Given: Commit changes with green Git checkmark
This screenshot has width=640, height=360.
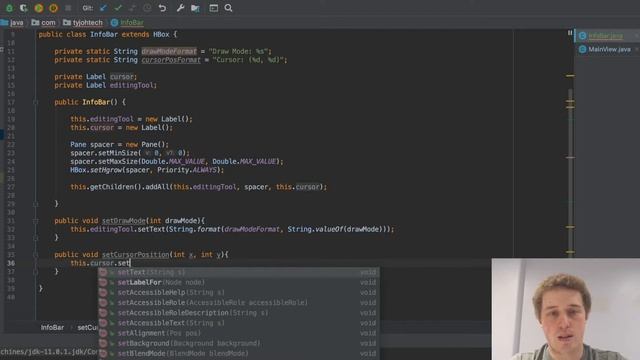Looking at the screenshot, I should tap(118, 8).
